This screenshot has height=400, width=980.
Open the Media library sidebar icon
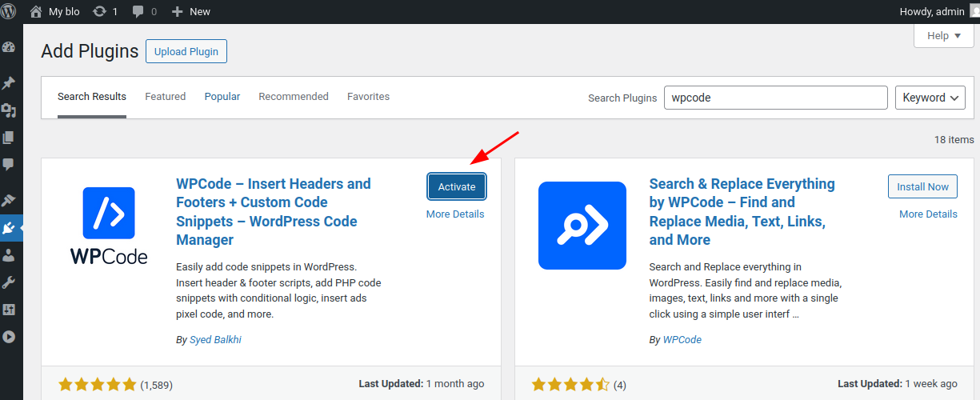pyautogui.click(x=9, y=110)
